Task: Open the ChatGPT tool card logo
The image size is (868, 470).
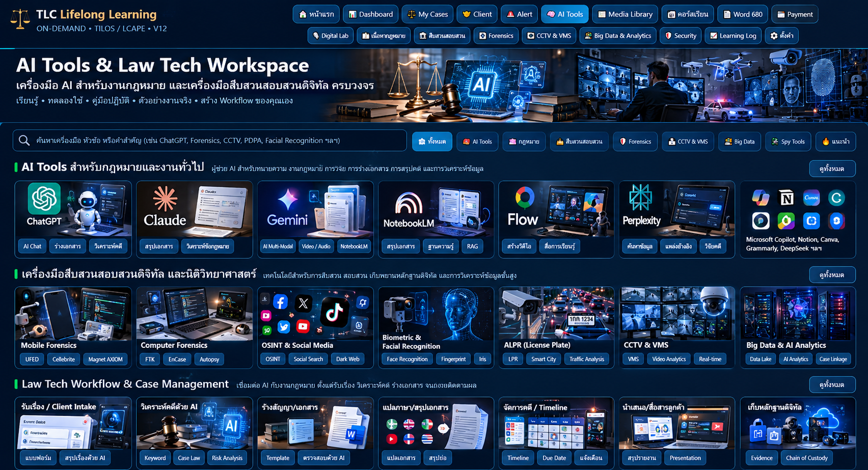Action: pos(44,198)
